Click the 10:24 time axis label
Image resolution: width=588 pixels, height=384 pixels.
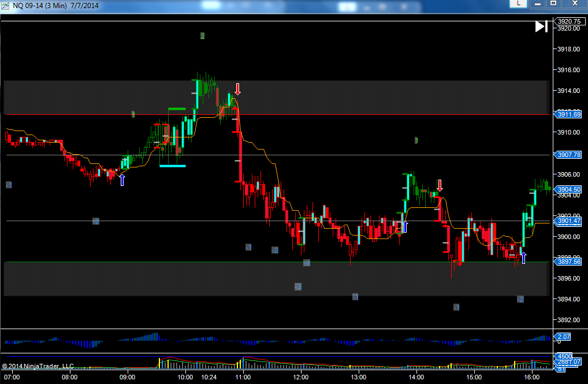[209, 377]
